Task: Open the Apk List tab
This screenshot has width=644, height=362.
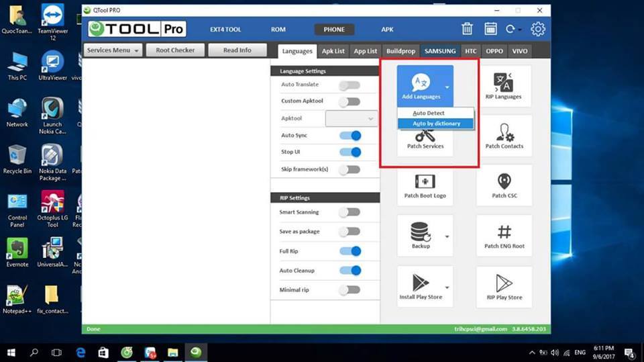Action: click(x=333, y=51)
